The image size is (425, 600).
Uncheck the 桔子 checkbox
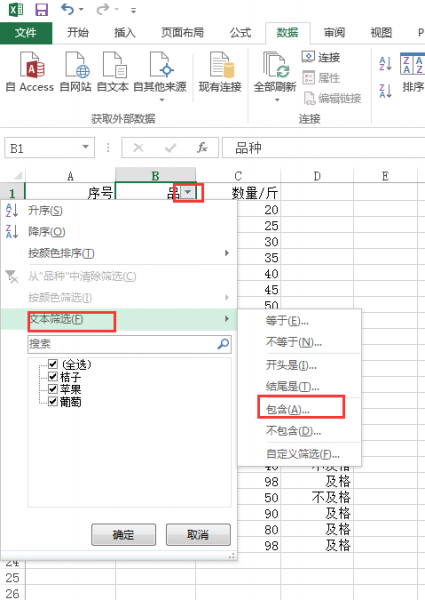pyautogui.click(x=53, y=376)
